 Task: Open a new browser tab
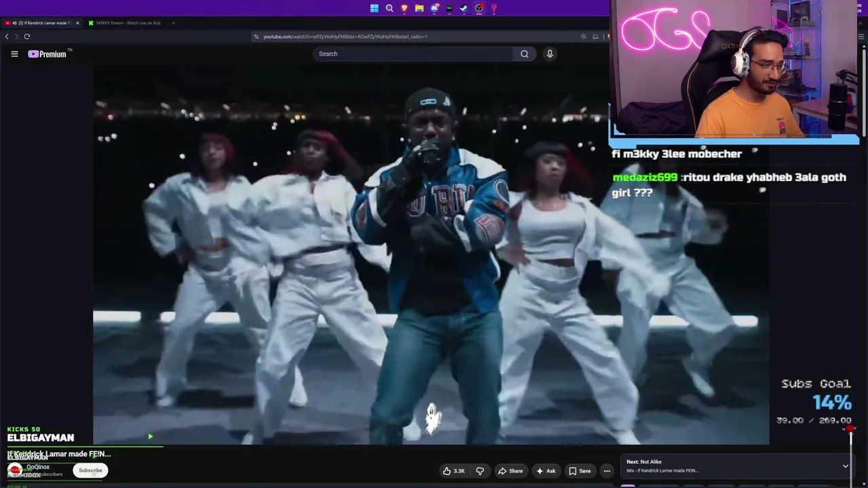click(x=173, y=23)
